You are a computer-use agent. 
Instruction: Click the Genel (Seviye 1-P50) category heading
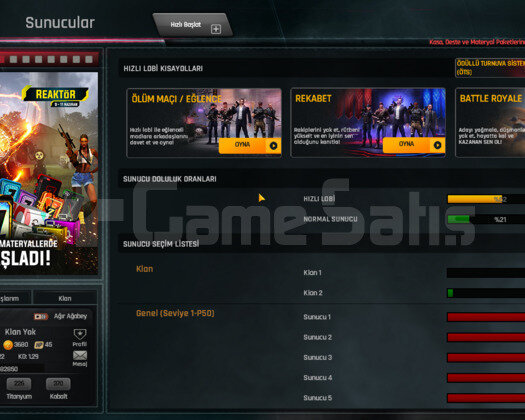175,313
